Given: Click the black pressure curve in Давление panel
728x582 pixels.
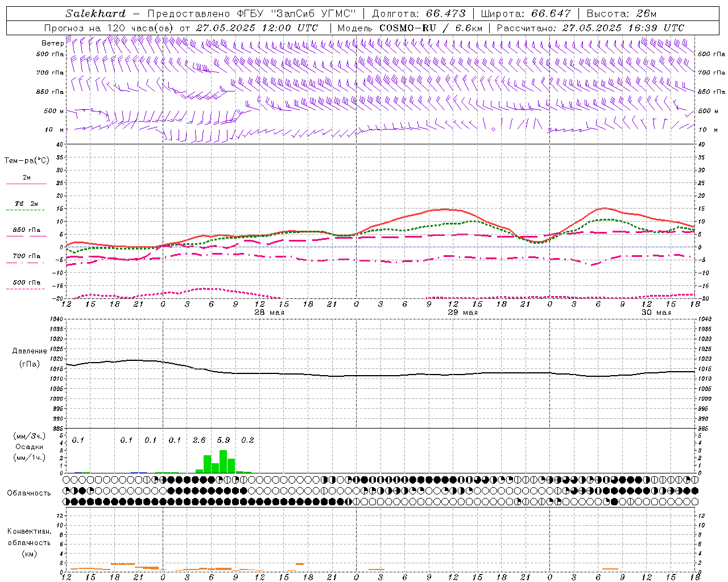Looking at the screenshot, I should click(381, 375).
